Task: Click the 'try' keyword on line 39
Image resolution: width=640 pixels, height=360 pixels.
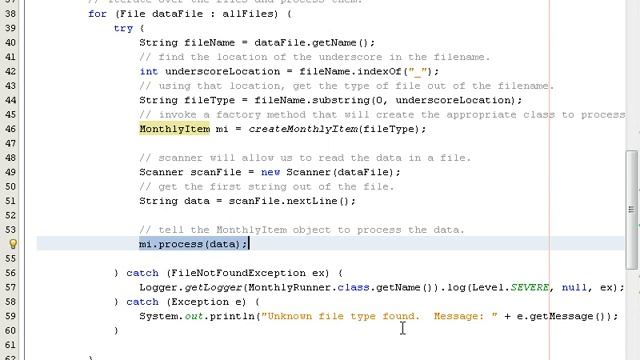Action: [123, 29]
